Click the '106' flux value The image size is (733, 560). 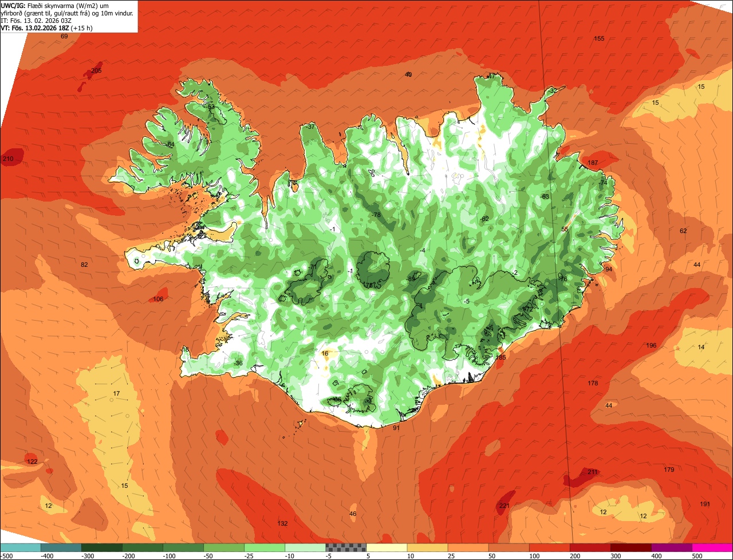point(158,299)
